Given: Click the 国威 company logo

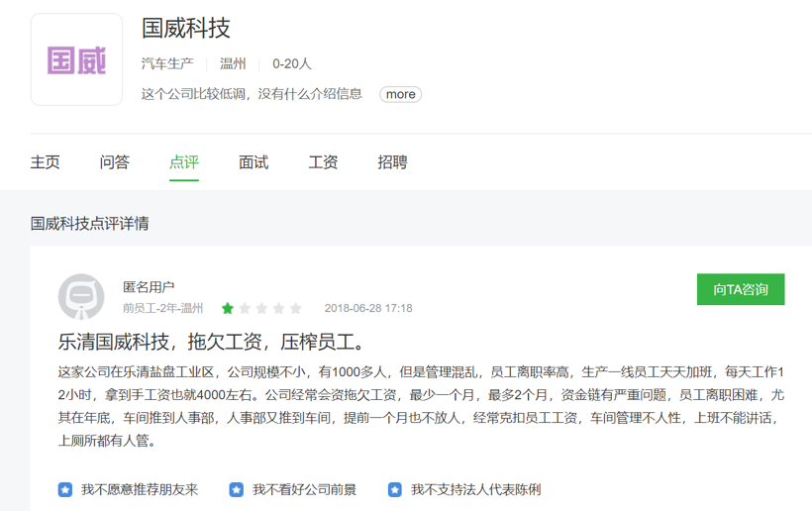Looking at the screenshot, I should pyautogui.click(x=76, y=59).
